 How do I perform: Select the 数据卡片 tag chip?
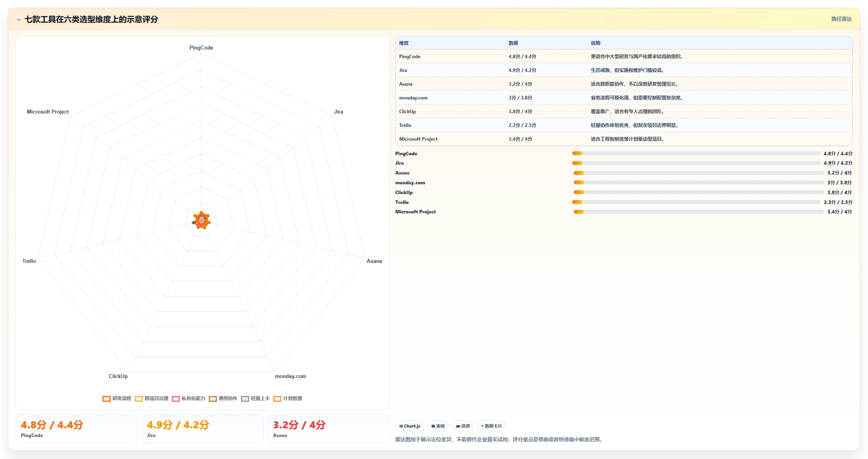pos(492,426)
